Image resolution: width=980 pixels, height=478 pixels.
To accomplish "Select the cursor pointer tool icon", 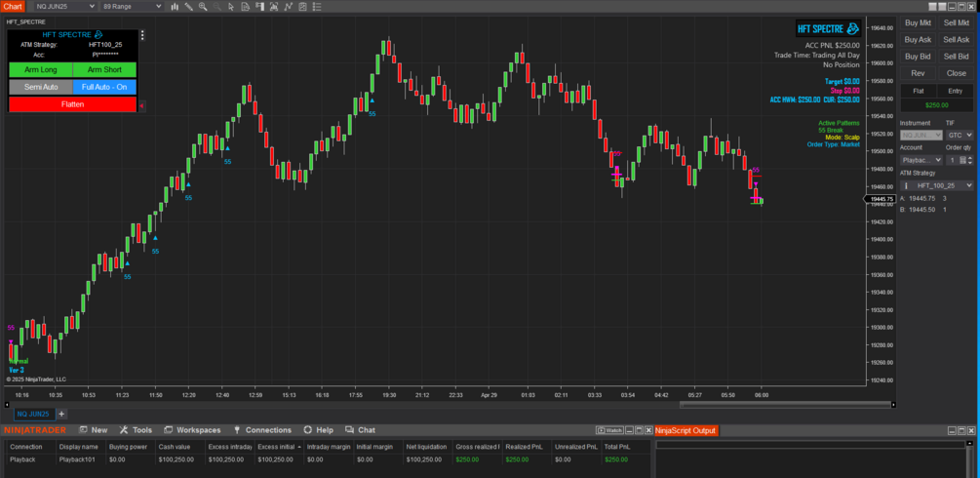I will [231, 7].
